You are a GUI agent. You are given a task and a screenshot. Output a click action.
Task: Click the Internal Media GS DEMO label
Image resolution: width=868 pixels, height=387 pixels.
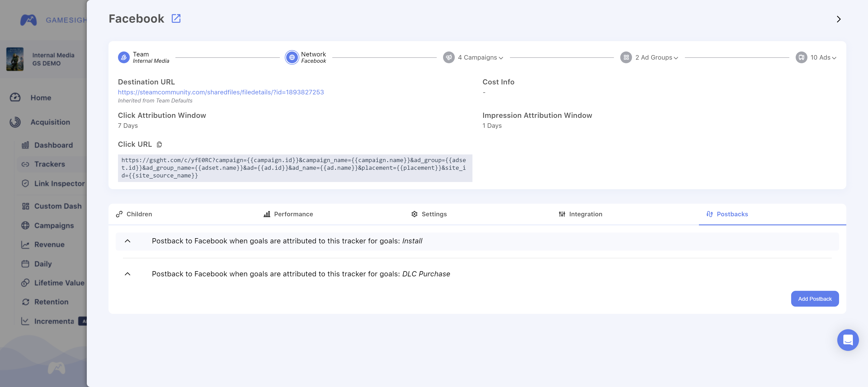click(x=53, y=59)
